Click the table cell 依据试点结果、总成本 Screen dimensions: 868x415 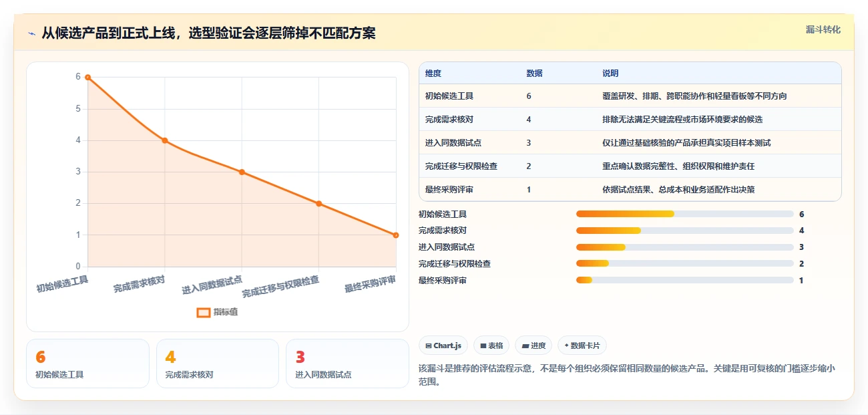pos(678,190)
